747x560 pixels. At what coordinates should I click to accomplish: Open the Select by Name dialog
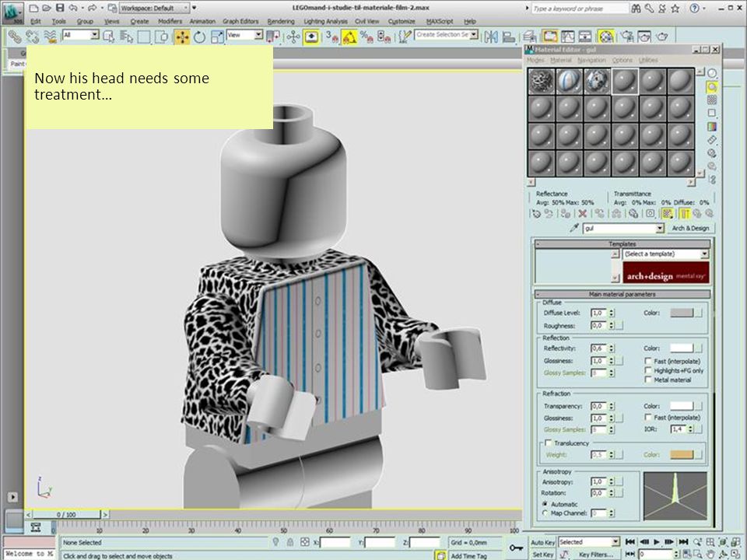tap(126, 37)
